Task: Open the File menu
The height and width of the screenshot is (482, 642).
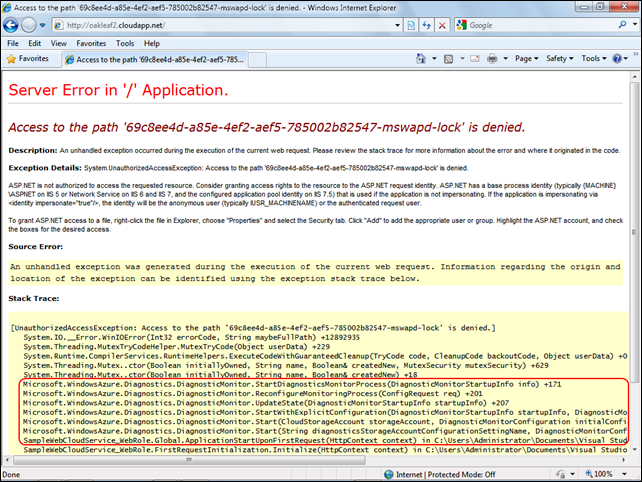Action: coord(13,43)
